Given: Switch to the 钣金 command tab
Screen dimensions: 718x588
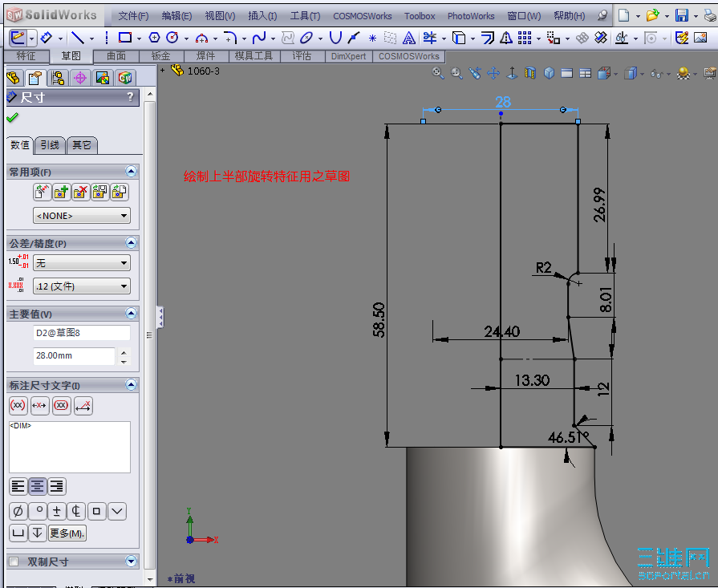Looking at the screenshot, I should click(161, 56).
